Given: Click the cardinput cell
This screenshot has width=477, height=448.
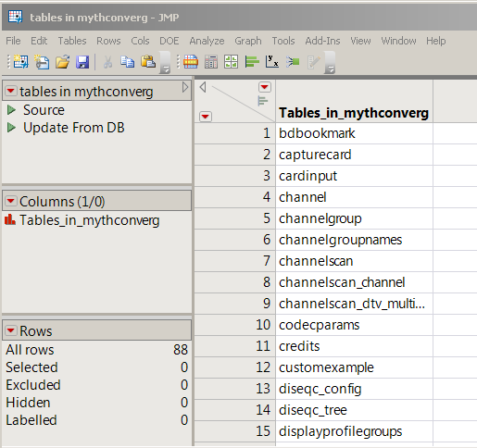Looking at the screenshot, I should click(x=355, y=176).
